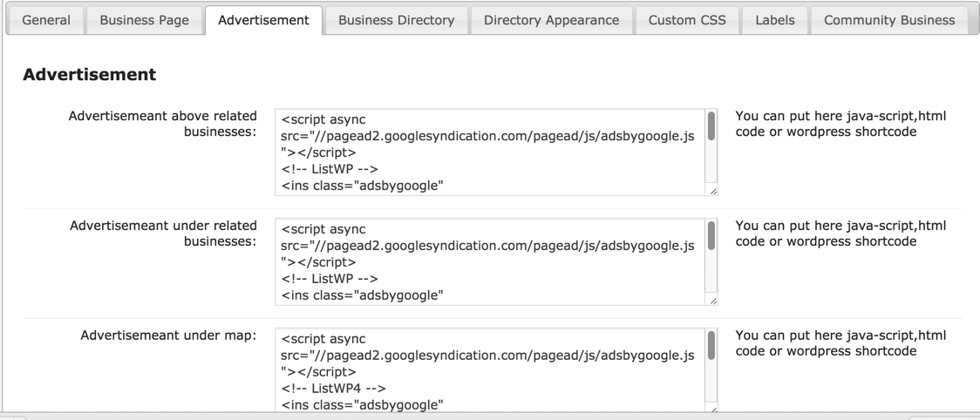Open the Directory Appearance tab

tap(551, 20)
